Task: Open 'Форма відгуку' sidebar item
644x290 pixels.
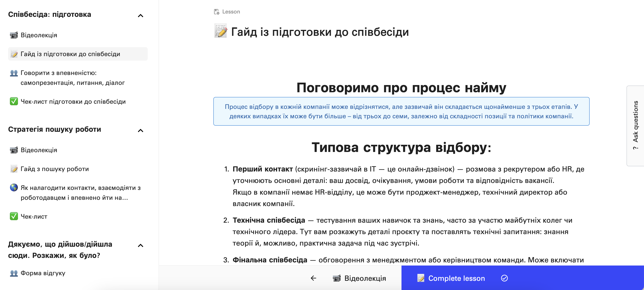Action: (78, 273)
